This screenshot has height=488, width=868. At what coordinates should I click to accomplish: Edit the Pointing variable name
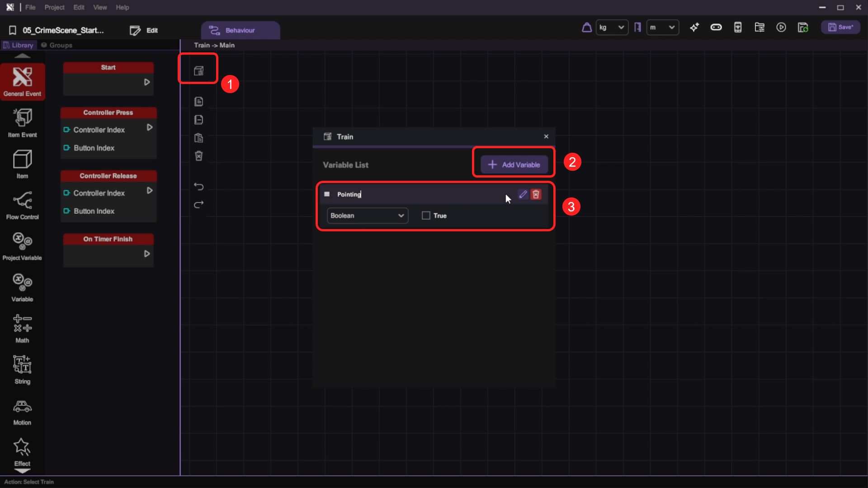[x=523, y=194]
